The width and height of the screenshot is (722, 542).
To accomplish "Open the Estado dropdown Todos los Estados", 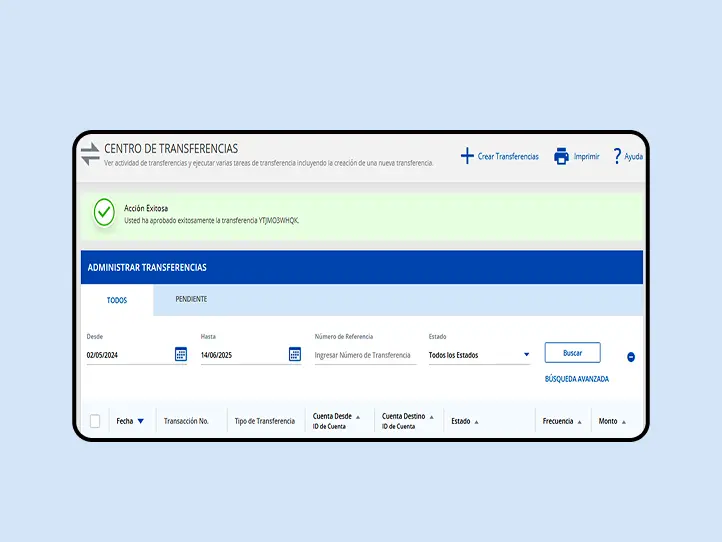I will coord(479,355).
